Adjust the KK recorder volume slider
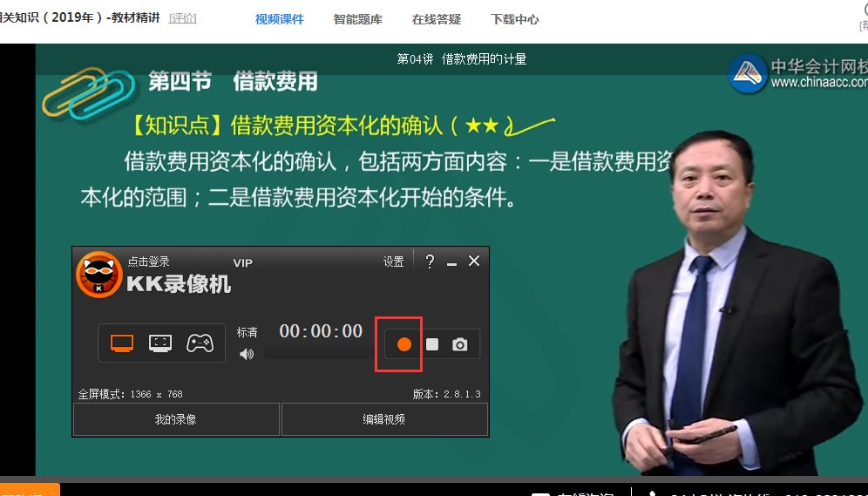 320,354
